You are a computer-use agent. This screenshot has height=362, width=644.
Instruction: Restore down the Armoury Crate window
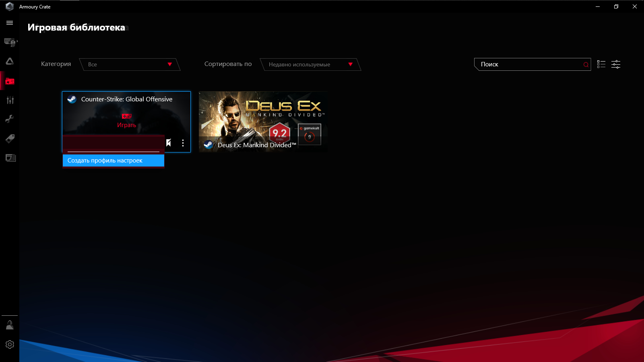tap(616, 6)
